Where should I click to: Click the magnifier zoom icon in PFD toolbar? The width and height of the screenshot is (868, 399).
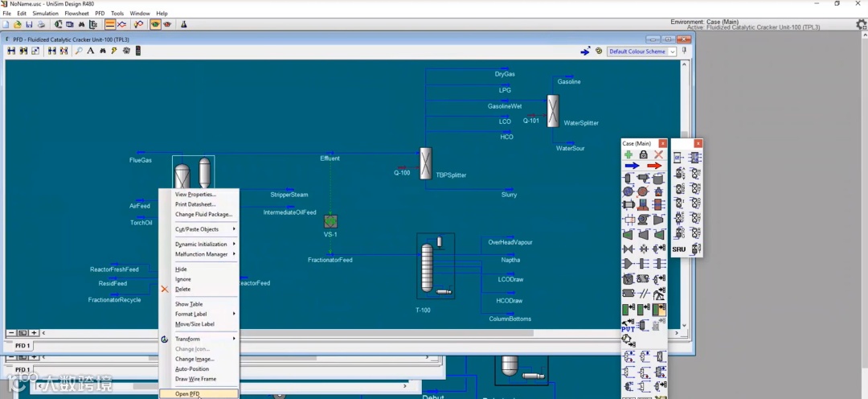79,51
